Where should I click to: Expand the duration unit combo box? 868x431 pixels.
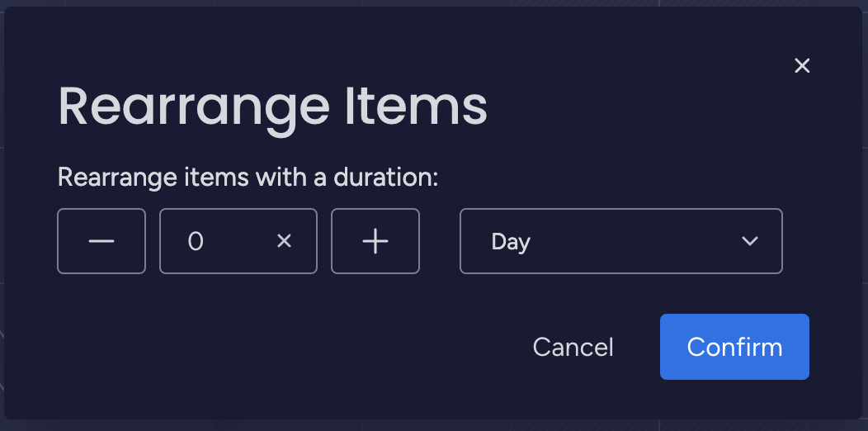pos(620,241)
